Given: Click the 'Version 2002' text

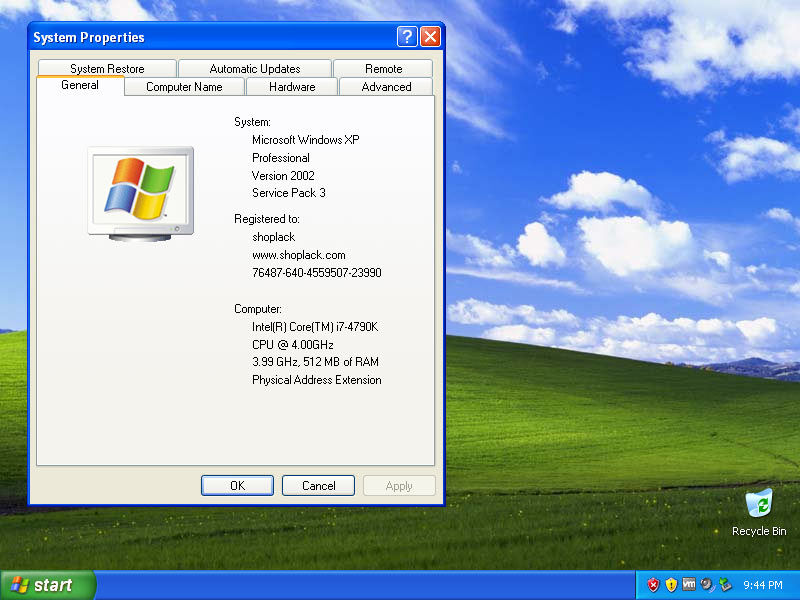Looking at the screenshot, I should (283, 176).
